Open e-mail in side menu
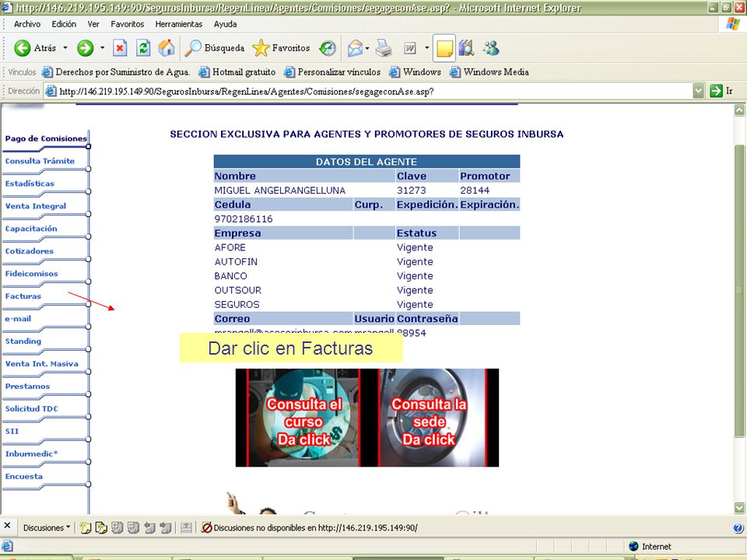The image size is (747, 560). [18, 319]
